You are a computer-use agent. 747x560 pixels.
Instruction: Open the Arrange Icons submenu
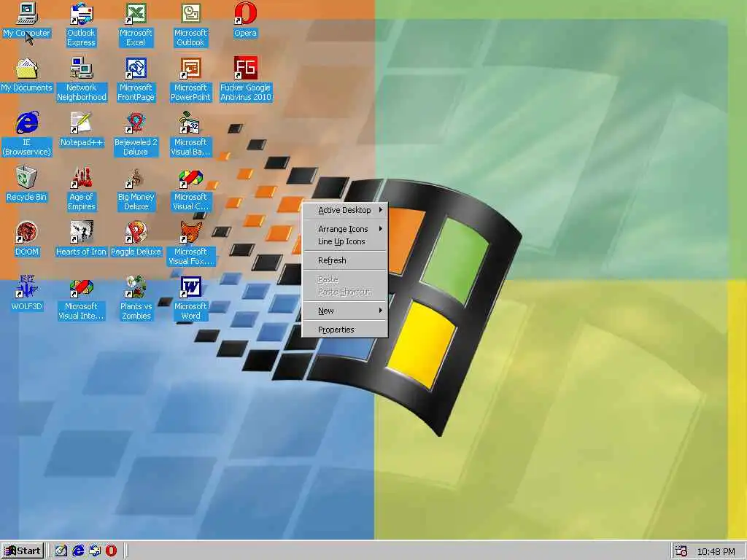pyautogui.click(x=345, y=229)
